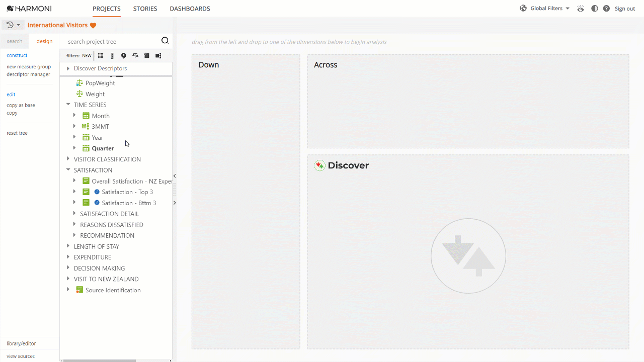Open the help question mark icon
Viewport: 644px width, 362px height.
tap(606, 9)
